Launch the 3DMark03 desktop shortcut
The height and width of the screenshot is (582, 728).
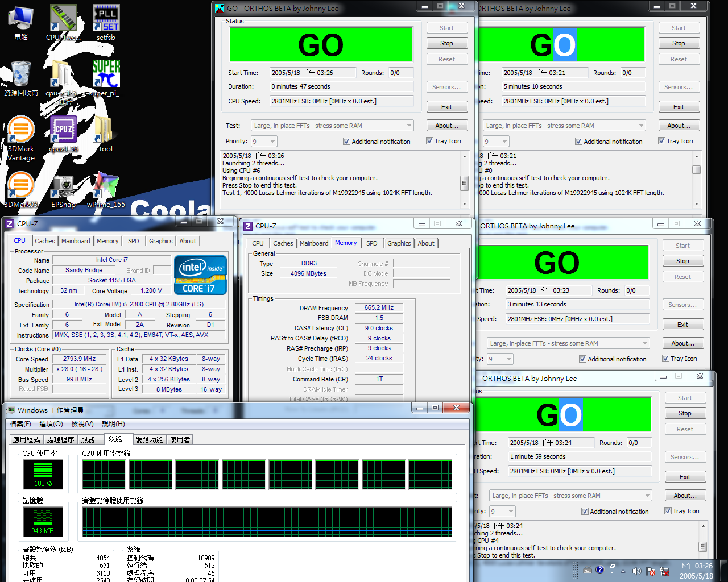tap(20, 190)
